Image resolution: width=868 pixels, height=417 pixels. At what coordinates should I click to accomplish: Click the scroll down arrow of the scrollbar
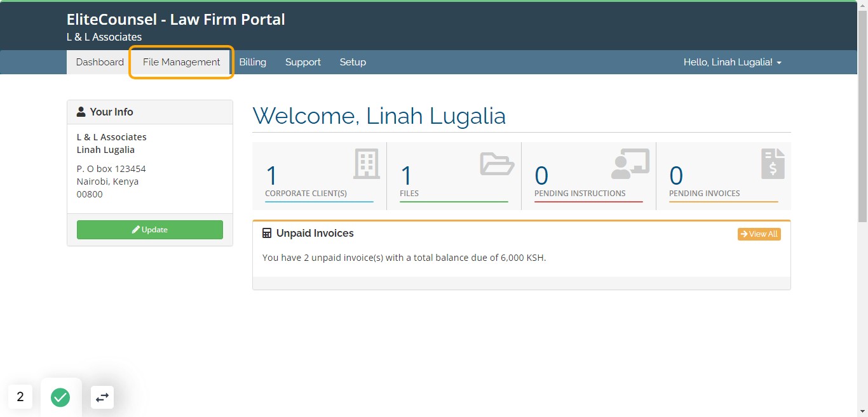[862, 411]
